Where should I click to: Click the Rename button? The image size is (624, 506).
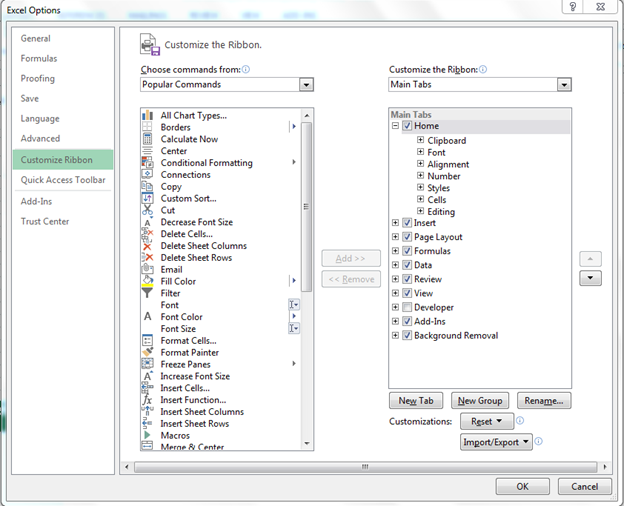[x=544, y=401]
